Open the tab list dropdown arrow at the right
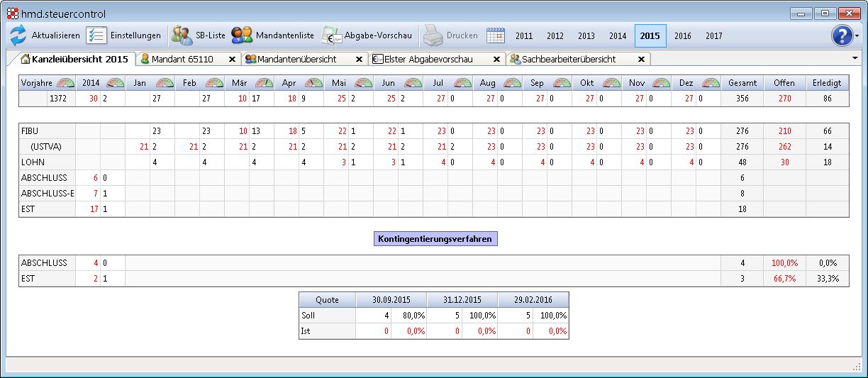The image size is (868, 378). point(854,58)
